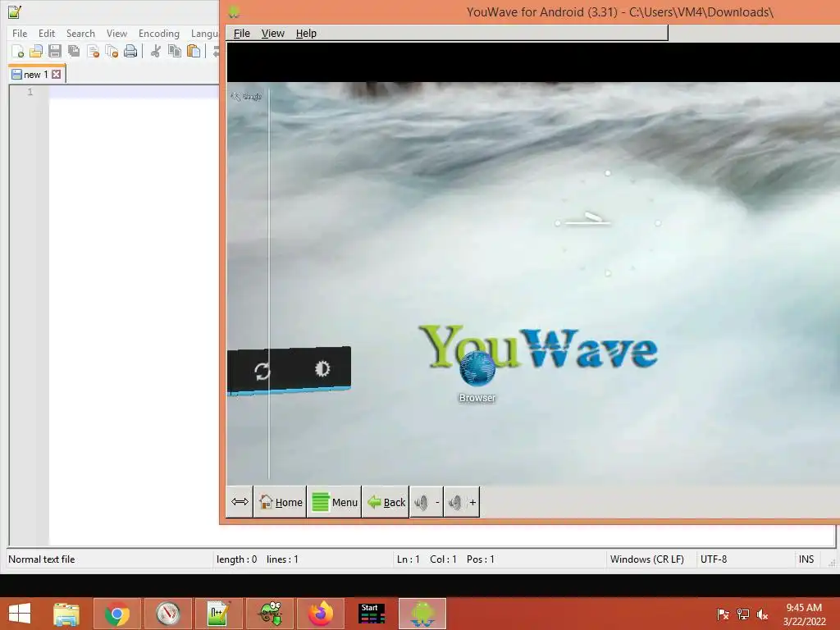
Task: Raise volume with the speaker plus button
Action: 461,502
